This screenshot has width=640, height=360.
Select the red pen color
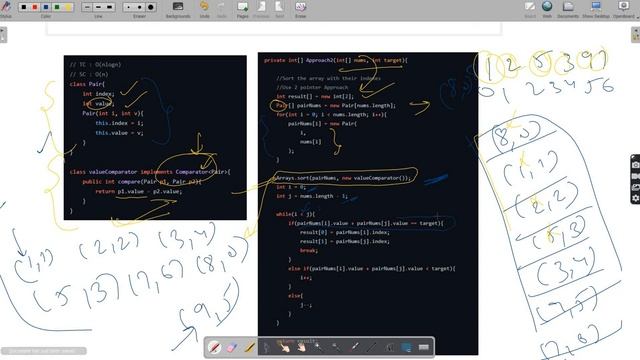coord(35,7)
